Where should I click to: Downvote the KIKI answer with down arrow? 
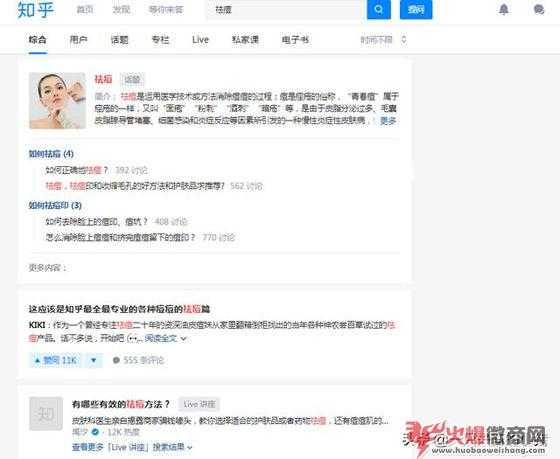pos(94,360)
